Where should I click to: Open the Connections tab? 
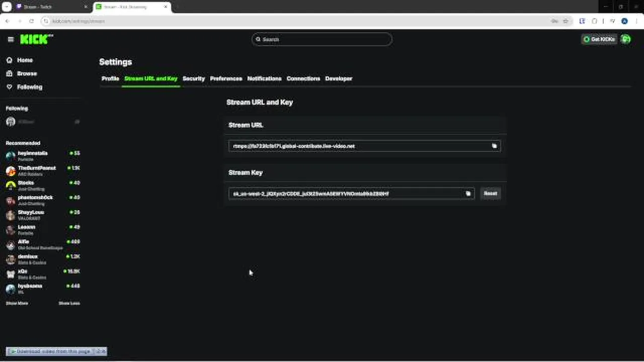coord(303,78)
